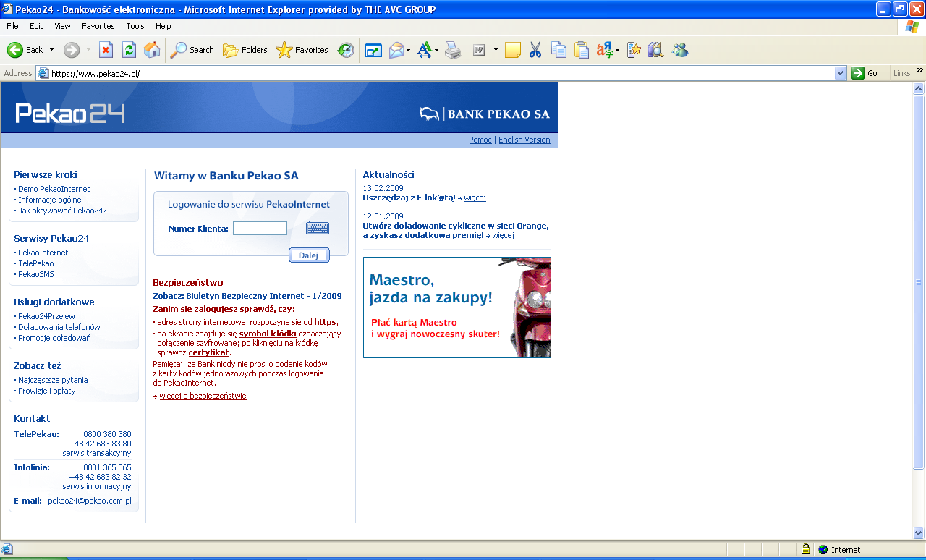This screenshot has height=560, width=926.
Task: Click the Go button
Action: click(867, 73)
